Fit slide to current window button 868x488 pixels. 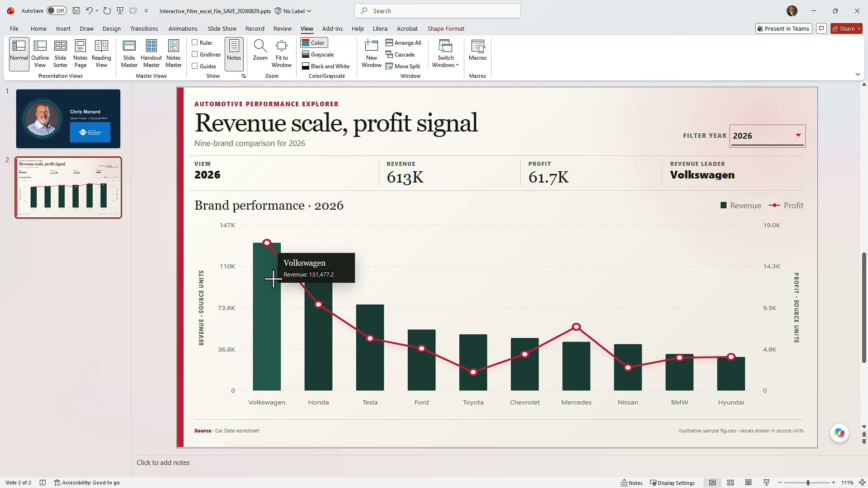pos(862,483)
